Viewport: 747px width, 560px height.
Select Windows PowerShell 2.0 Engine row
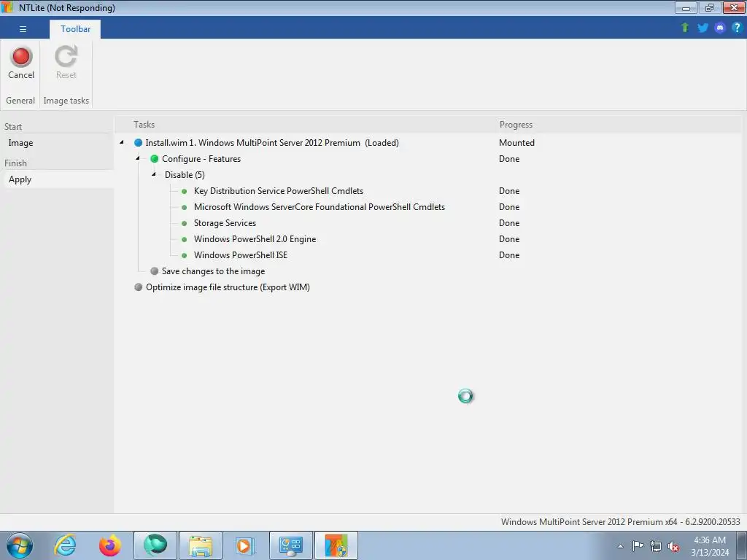255,239
